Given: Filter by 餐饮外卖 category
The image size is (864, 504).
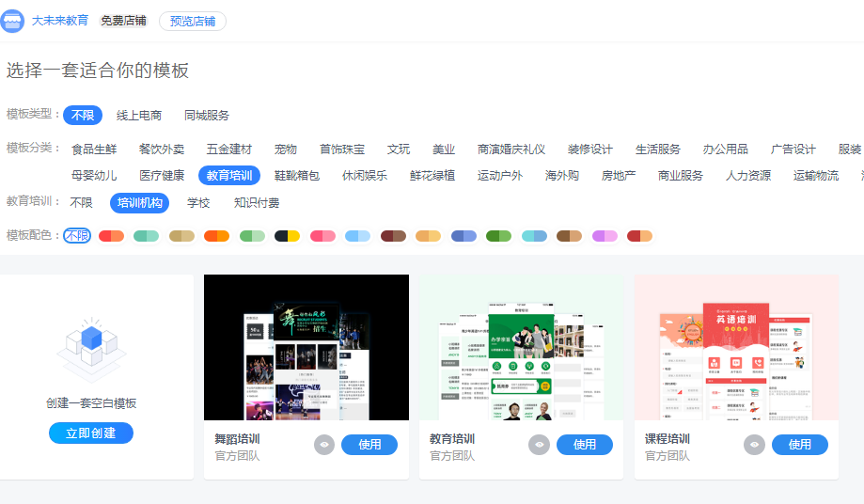Looking at the screenshot, I should coord(162,150).
